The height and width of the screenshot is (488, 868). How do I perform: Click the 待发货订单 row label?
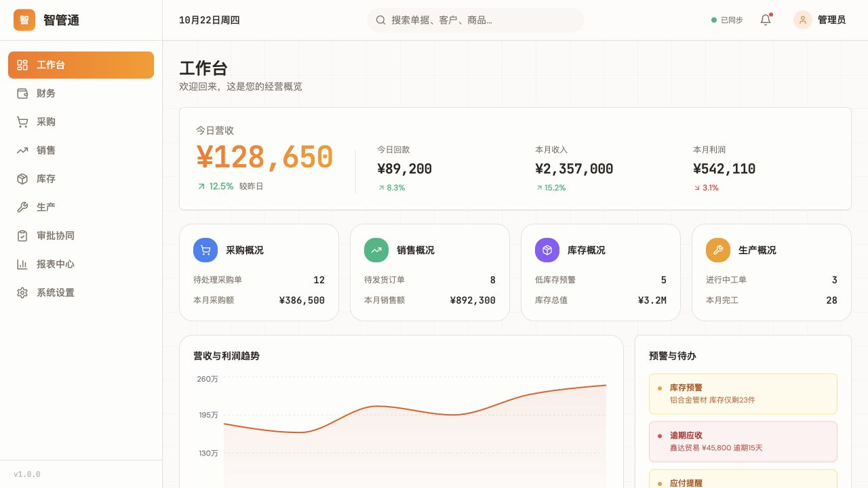click(384, 280)
